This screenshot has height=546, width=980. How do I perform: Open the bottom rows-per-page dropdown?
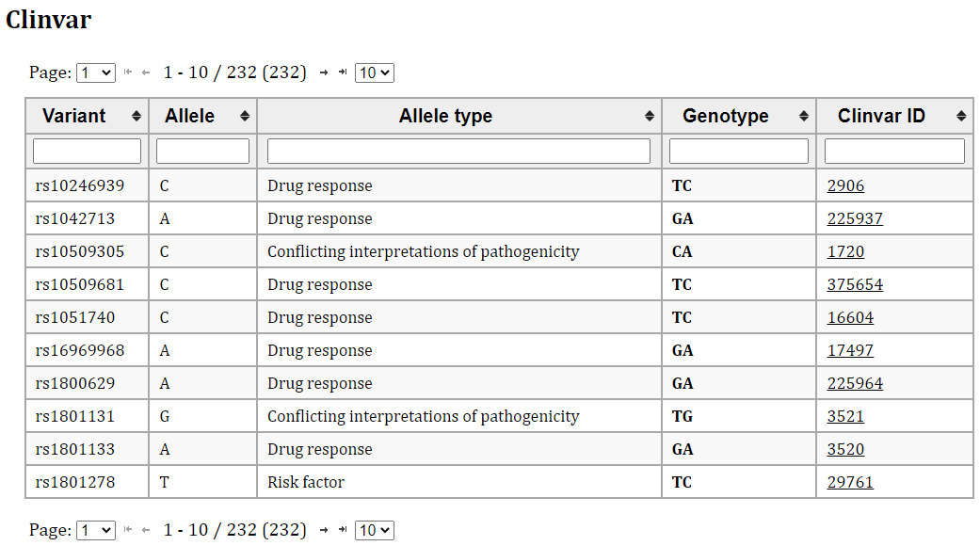[x=375, y=530]
